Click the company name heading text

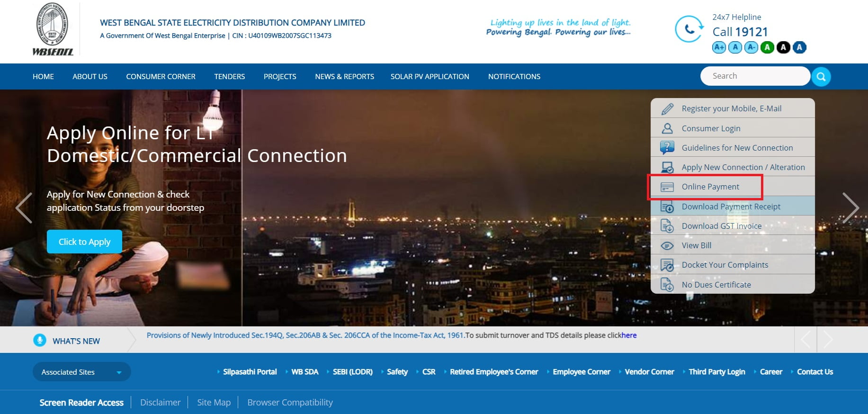(233, 23)
